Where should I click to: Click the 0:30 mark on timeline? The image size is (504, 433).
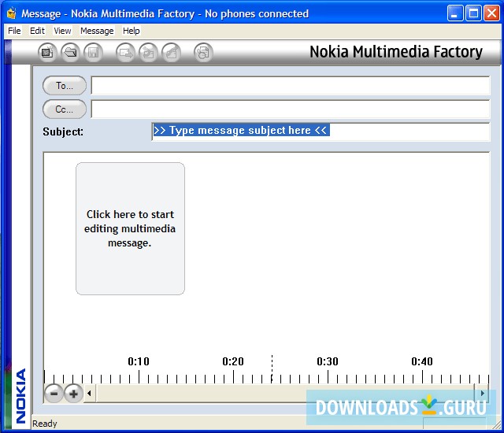coord(328,361)
